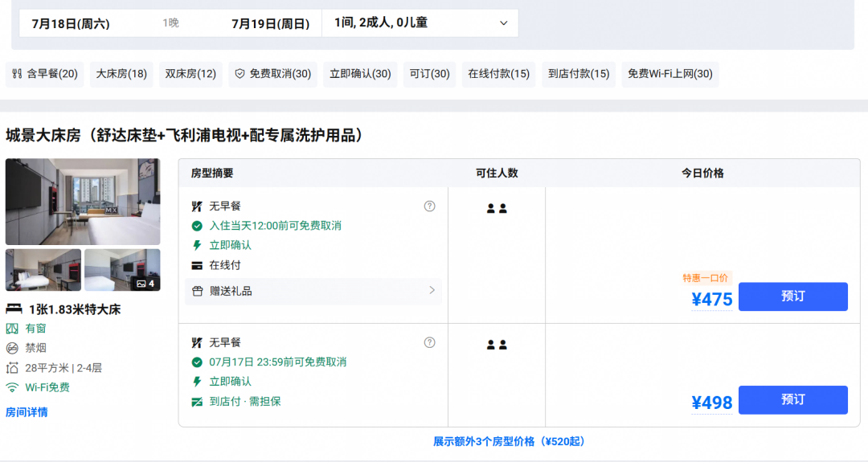The height and width of the screenshot is (462, 868).
Task: Click green check icon beside 07月17日 23:59前可免费取消
Action: tap(197, 362)
